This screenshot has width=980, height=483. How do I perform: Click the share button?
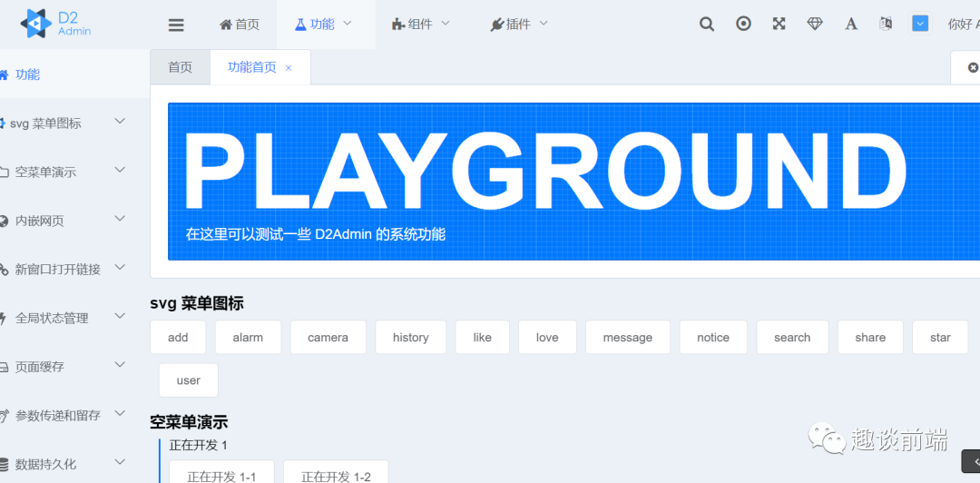pos(870,337)
